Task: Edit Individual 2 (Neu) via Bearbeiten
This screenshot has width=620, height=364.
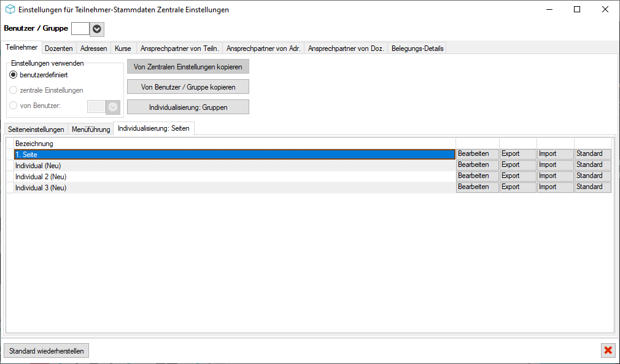Action: point(478,176)
